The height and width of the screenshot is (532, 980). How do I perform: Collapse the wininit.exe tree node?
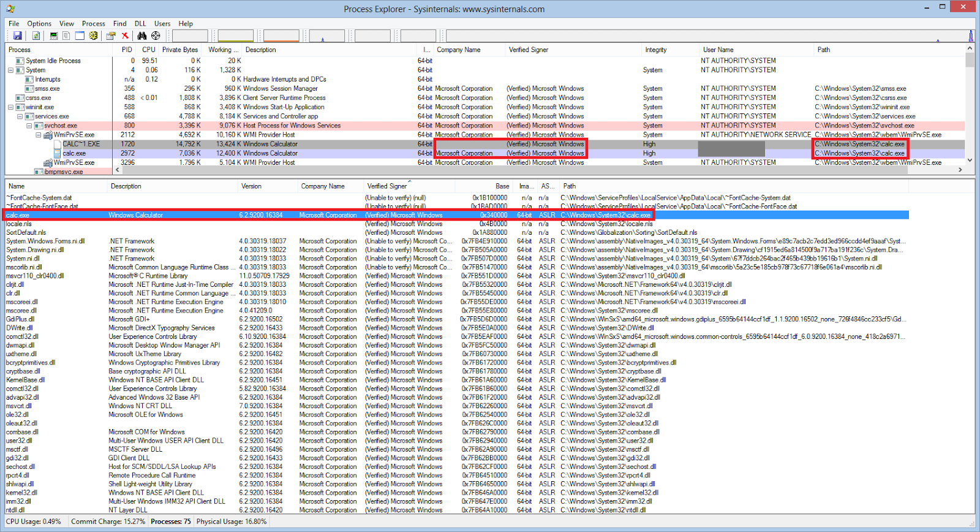point(10,107)
